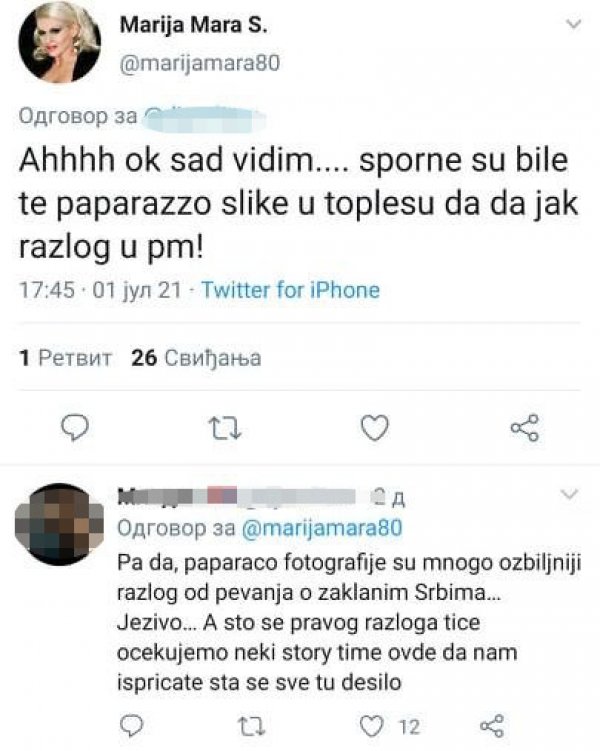Expand the reply tweet options chevron

pos(571,496)
